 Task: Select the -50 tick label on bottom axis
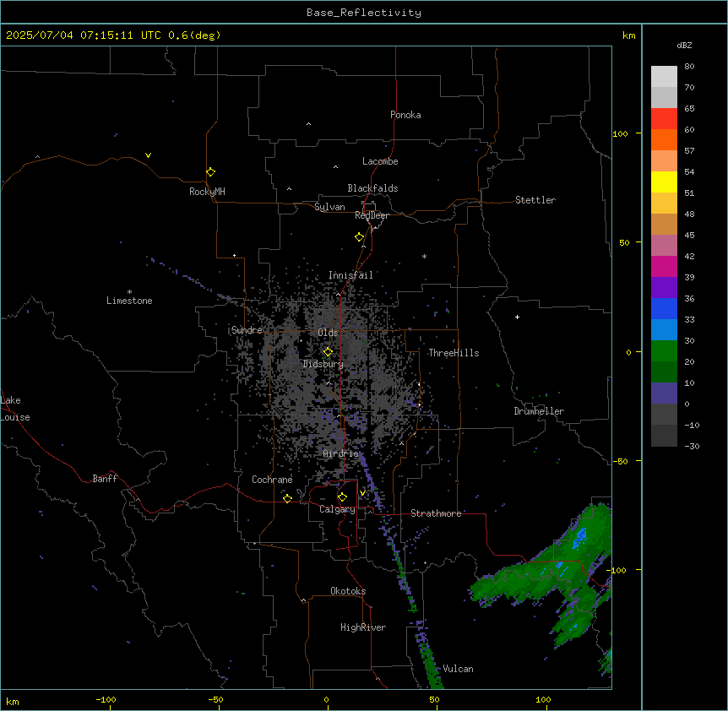coord(215,699)
